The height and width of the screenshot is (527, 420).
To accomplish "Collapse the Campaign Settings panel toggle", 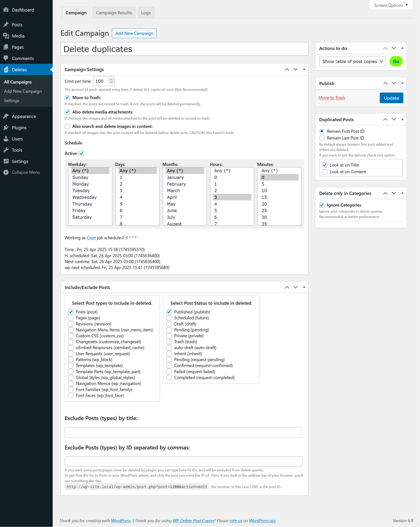I will click(304, 69).
